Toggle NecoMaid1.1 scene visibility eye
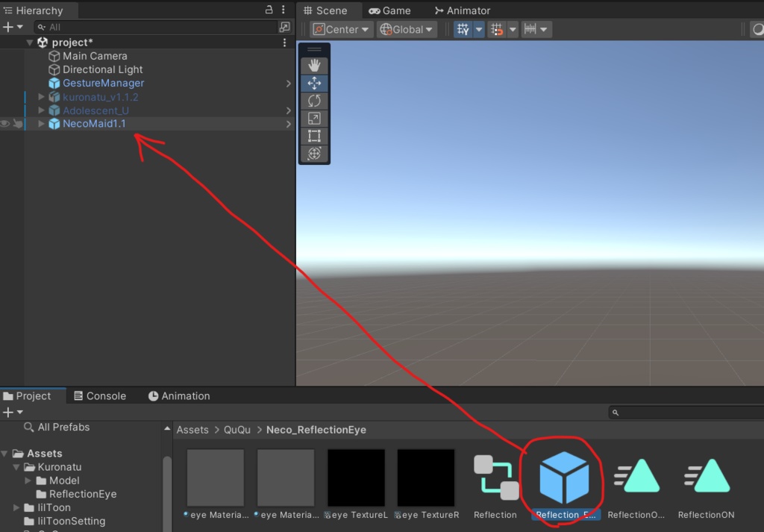 (5, 124)
